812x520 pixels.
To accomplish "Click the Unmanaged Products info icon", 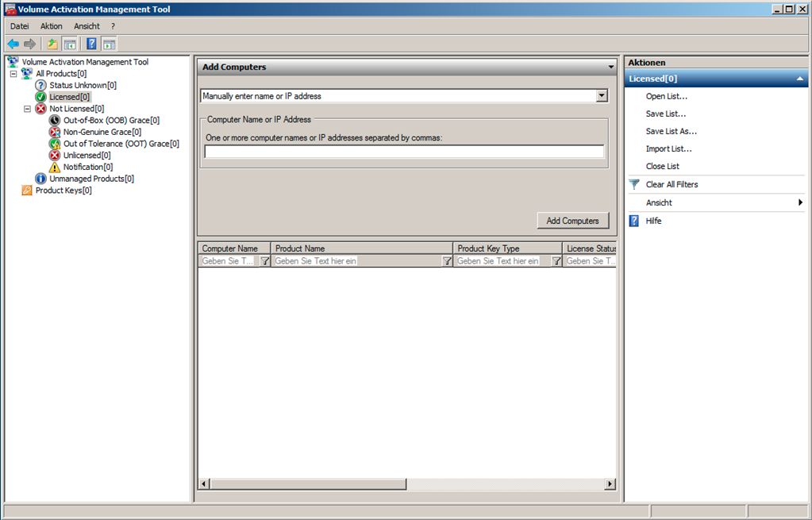I will [x=40, y=179].
